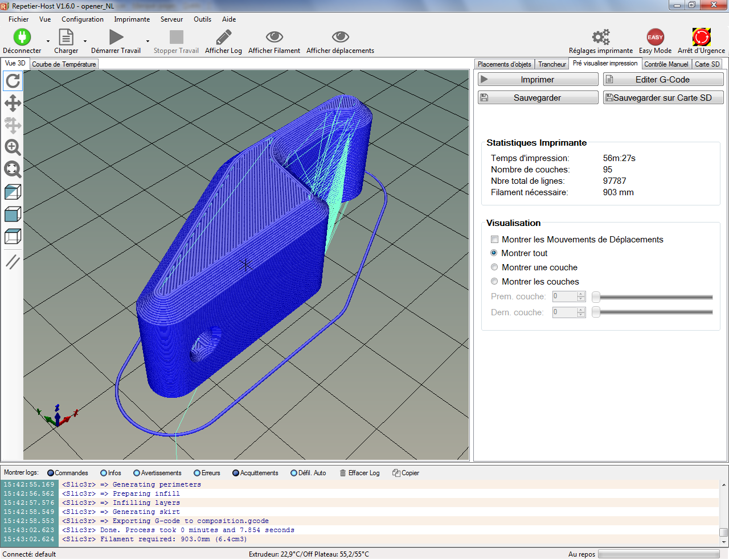Click the Dern. couche number field
The height and width of the screenshot is (560, 729).
(568, 312)
